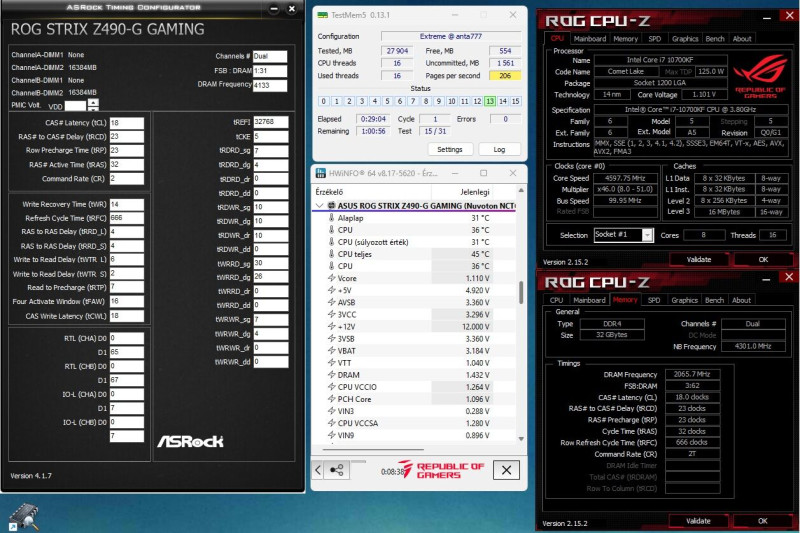Click the PMIC Volt VDD input field

point(76,106)
